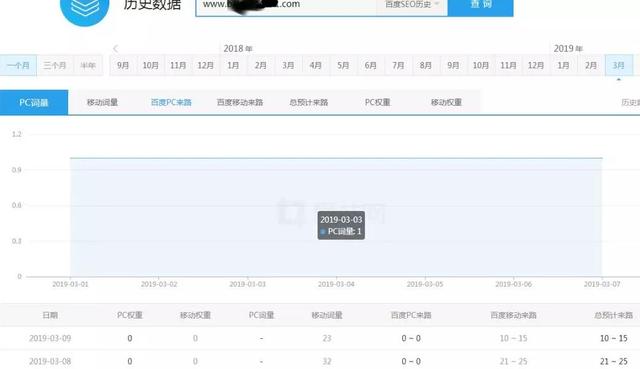Focus the website URL input field
The width and height of the screenshot is (640, 369).
click(286, 6)
